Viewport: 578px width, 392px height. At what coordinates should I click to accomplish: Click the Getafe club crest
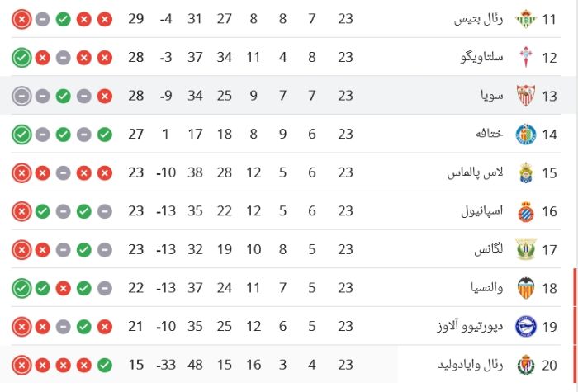526,134
